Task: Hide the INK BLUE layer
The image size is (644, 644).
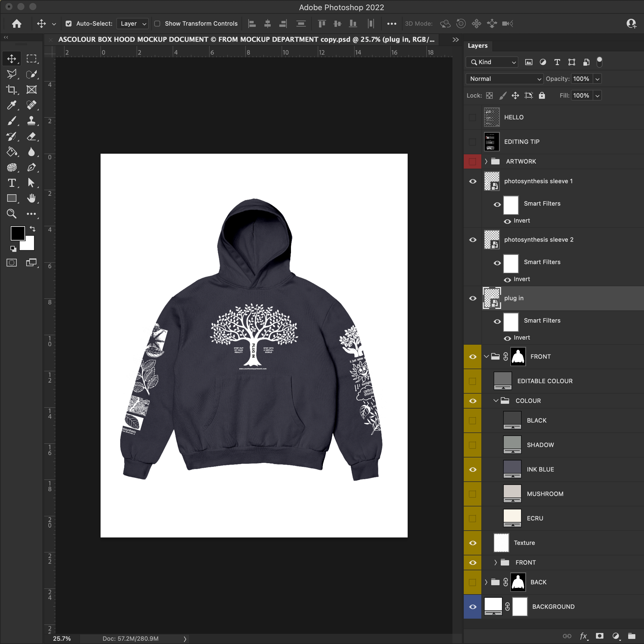Action: click(x=472, y=469)
